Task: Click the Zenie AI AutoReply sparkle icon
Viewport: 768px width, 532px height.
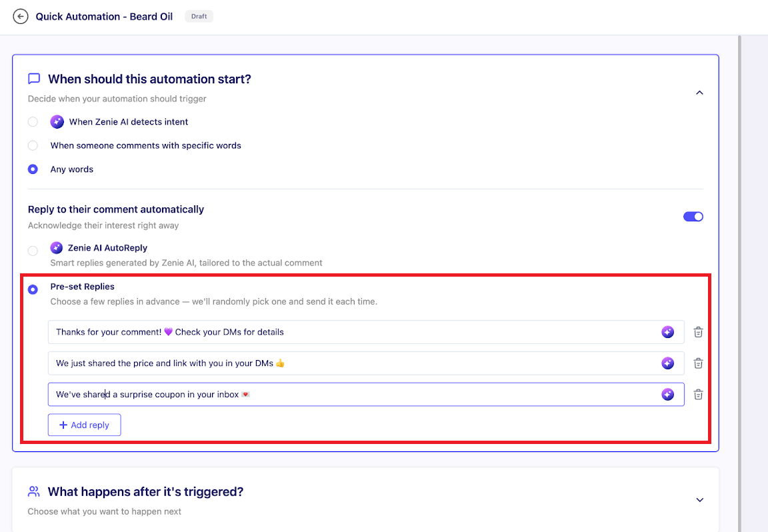Action: [57, 248]
